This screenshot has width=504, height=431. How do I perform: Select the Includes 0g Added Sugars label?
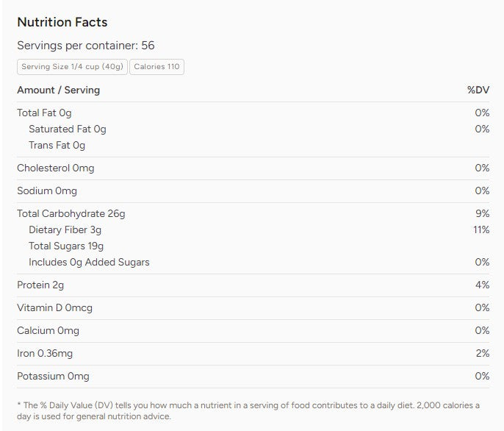(89, 262)
